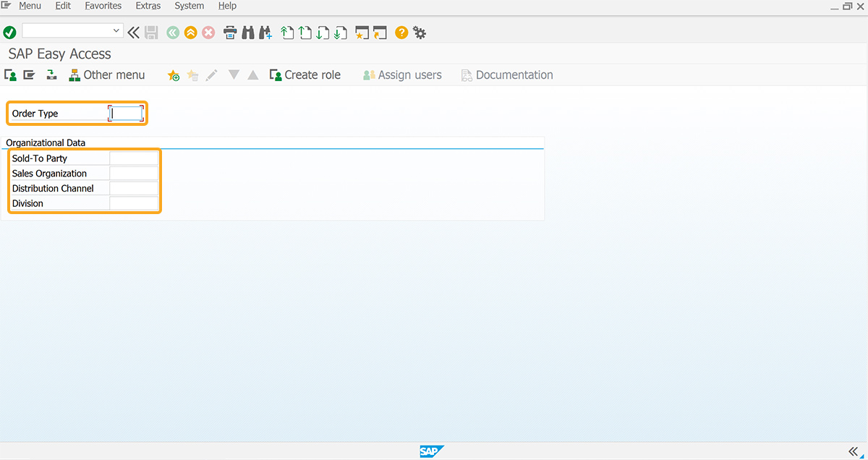This screenshot has width=868, height=460.
Task: Click the red Cancel icon
Action: (208, 32)
